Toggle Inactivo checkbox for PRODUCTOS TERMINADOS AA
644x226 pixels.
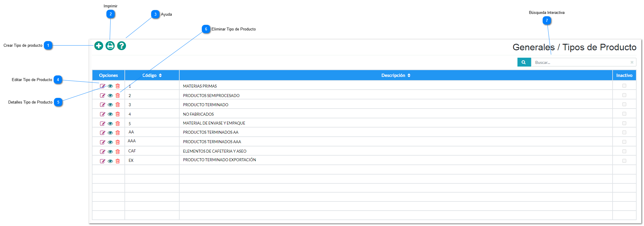(624, 133)
